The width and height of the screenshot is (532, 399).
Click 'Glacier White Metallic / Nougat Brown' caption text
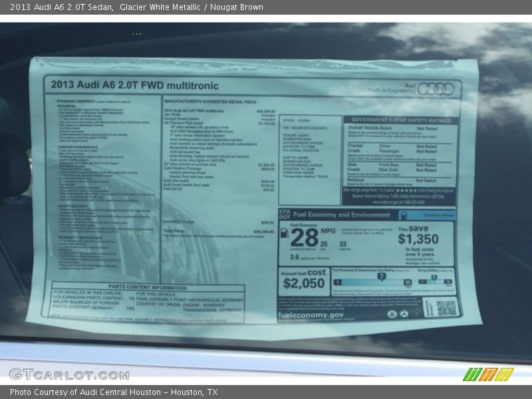pyautogui.click(x=192, y=7)
